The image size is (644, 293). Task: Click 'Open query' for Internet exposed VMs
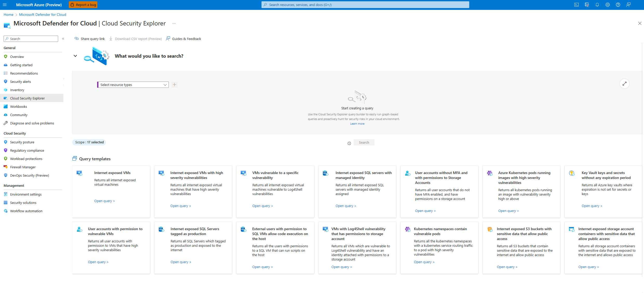(104, 201)
